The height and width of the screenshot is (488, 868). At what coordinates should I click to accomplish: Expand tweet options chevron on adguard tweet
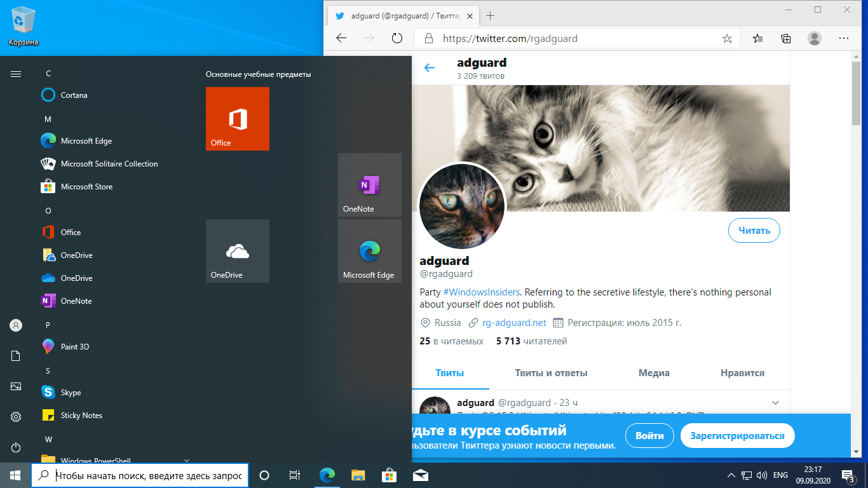775,403
